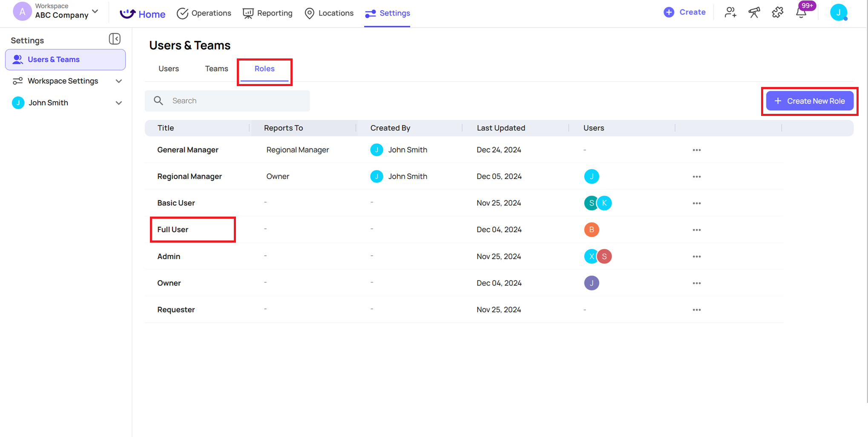
Task: Open three-dot menu for General Manager row
Action: coord(697,150)
